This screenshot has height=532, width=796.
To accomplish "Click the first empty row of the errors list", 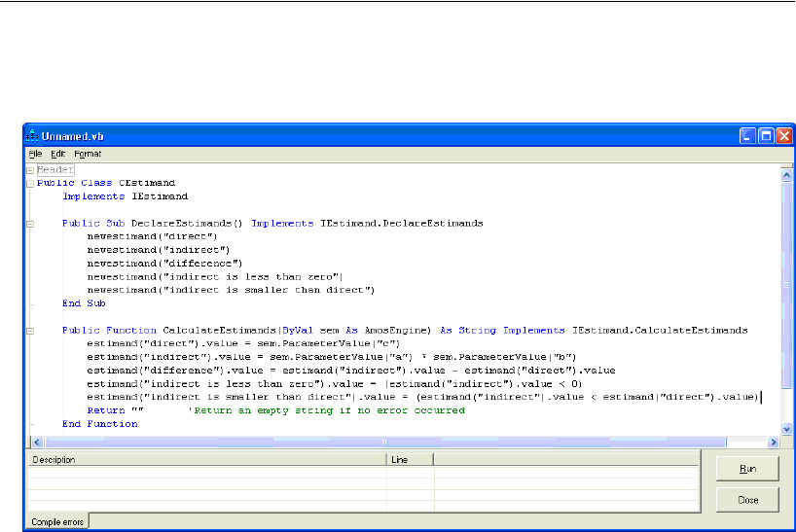I will tap(364, 473).
